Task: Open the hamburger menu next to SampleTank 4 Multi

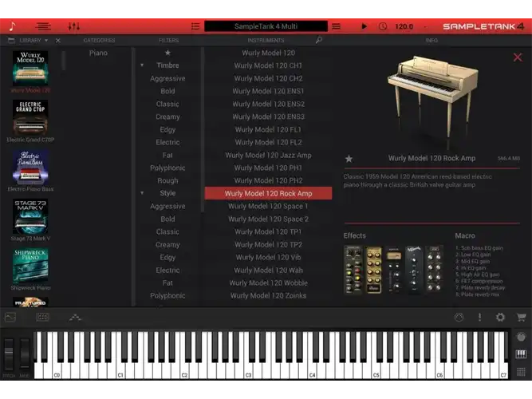Action: coord(336,26)
